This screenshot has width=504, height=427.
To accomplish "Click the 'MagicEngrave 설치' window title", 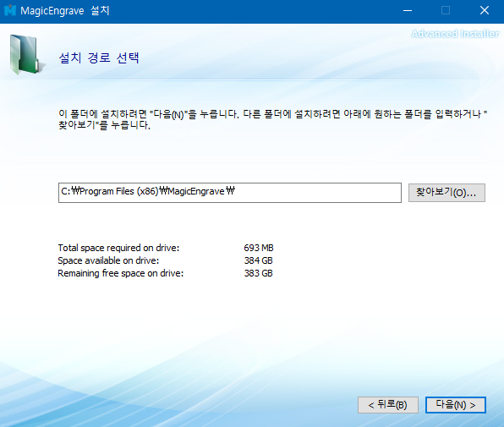I will [65, 11].
